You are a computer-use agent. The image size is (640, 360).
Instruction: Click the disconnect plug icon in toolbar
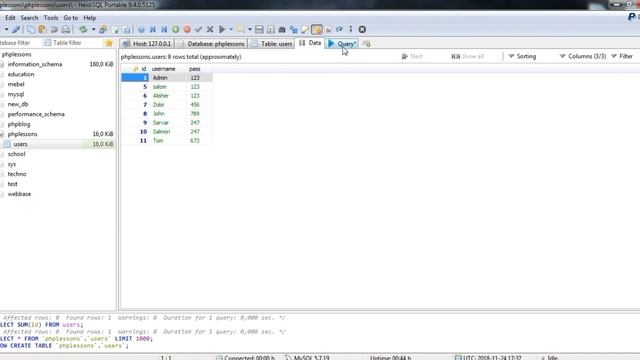tap(16, 29)
